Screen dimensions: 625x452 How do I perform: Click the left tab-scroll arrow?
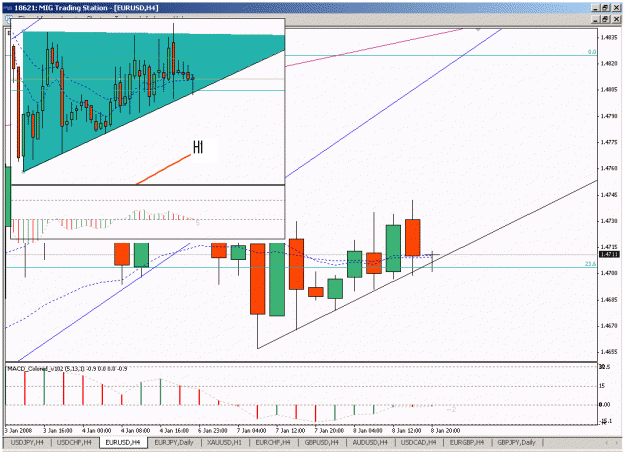pos(606,443)
